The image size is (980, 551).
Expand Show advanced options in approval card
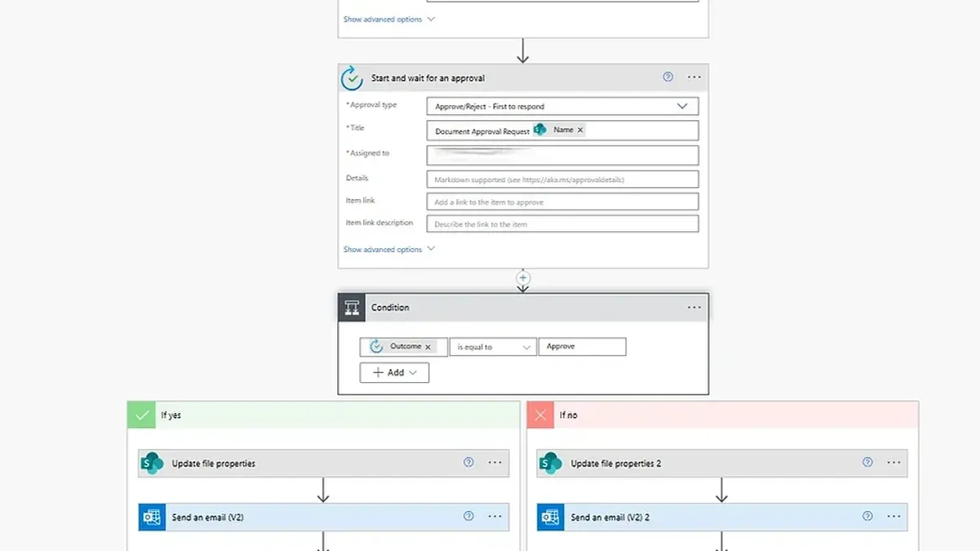pos(390,249)
